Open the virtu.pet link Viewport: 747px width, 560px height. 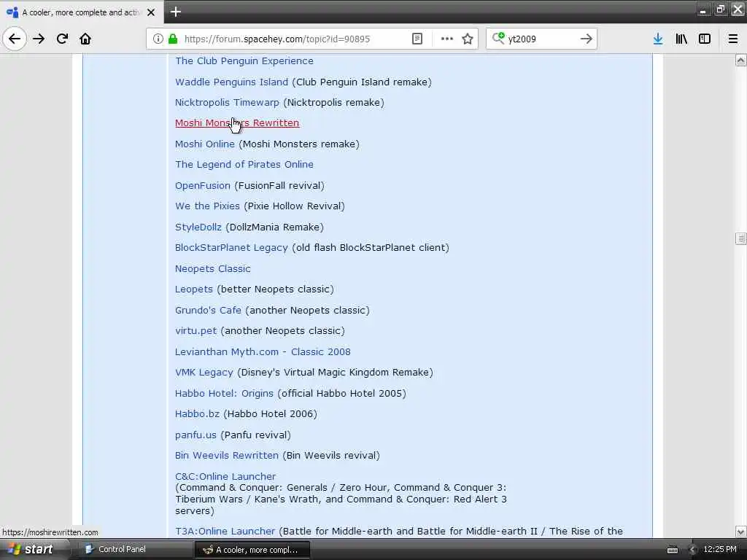coord(196,330)
